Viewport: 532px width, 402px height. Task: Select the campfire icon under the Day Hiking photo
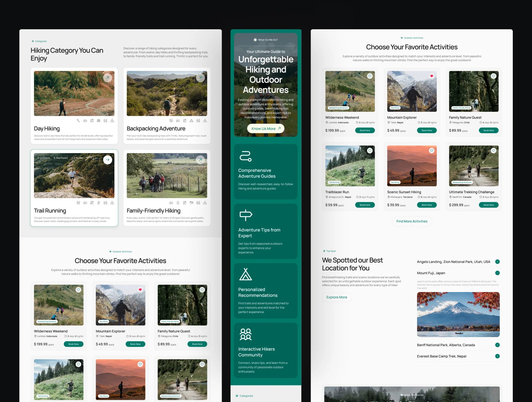(85, 121)
